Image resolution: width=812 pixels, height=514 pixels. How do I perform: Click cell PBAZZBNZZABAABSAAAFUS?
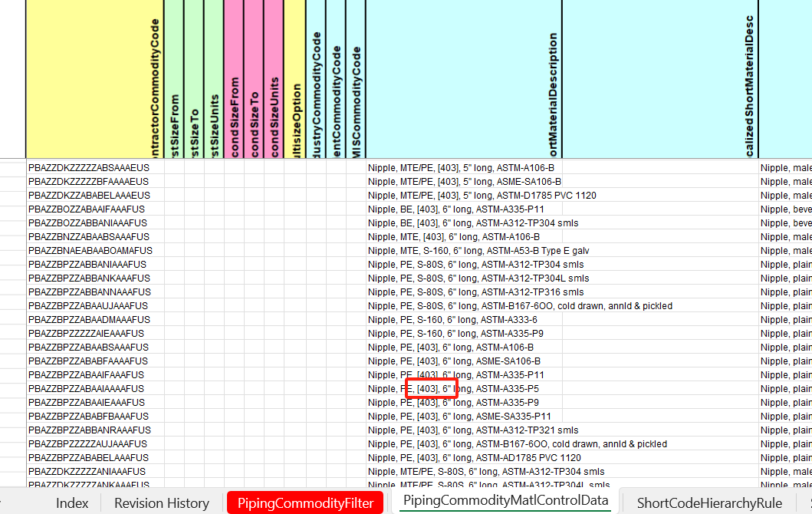[95, 237]
